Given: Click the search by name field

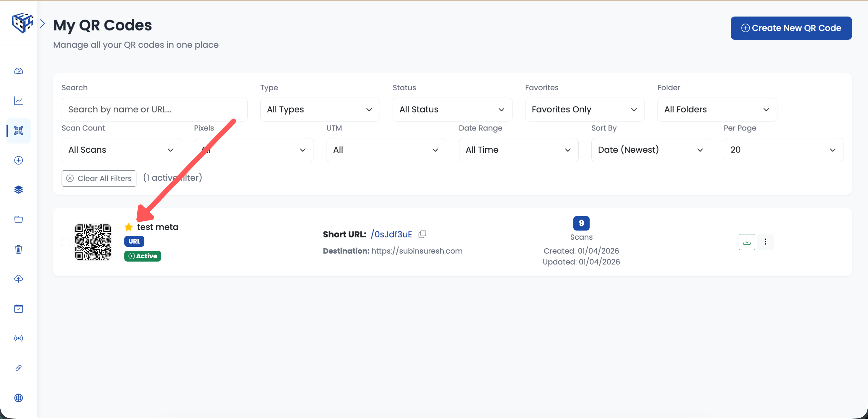Looking at the screenshot, I should 154,109.
